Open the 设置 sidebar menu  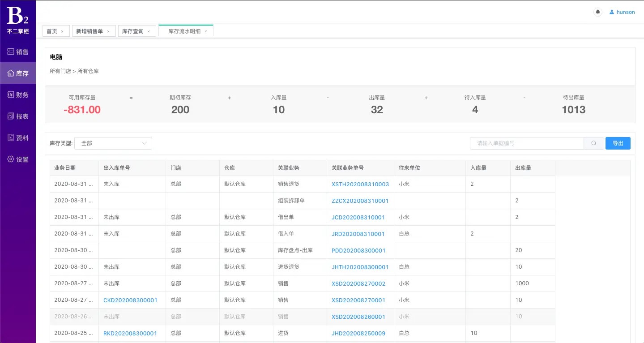click(x=18, y=159)
